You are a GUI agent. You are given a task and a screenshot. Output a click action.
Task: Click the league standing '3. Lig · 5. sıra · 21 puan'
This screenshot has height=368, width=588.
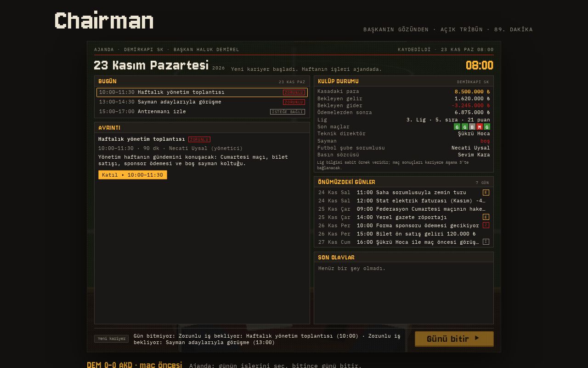coord(448,120)
